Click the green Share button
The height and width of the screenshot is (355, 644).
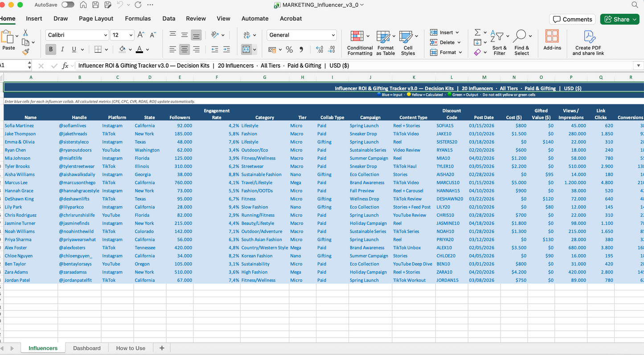coord(619,19)
